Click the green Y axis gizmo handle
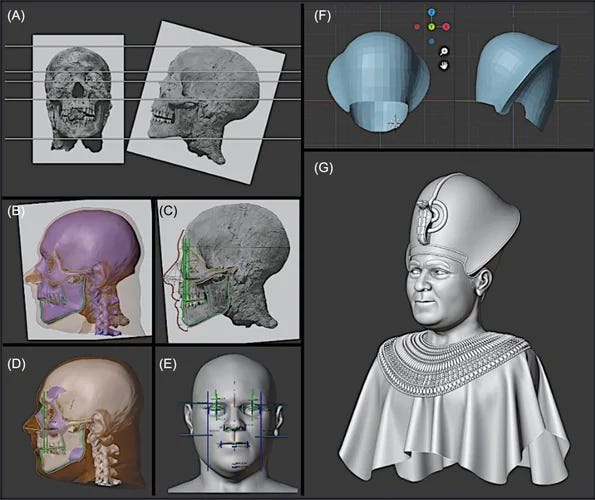This screenshot has width=595, height=500. click(431, 27)
